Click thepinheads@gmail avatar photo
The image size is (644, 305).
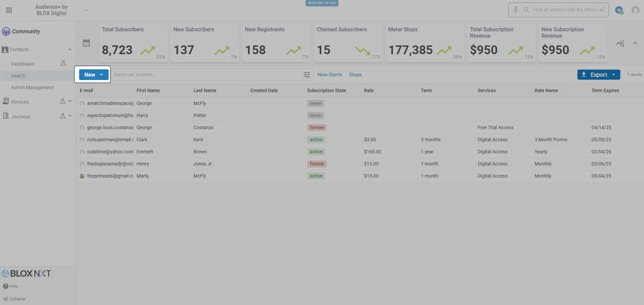point(82,176)
